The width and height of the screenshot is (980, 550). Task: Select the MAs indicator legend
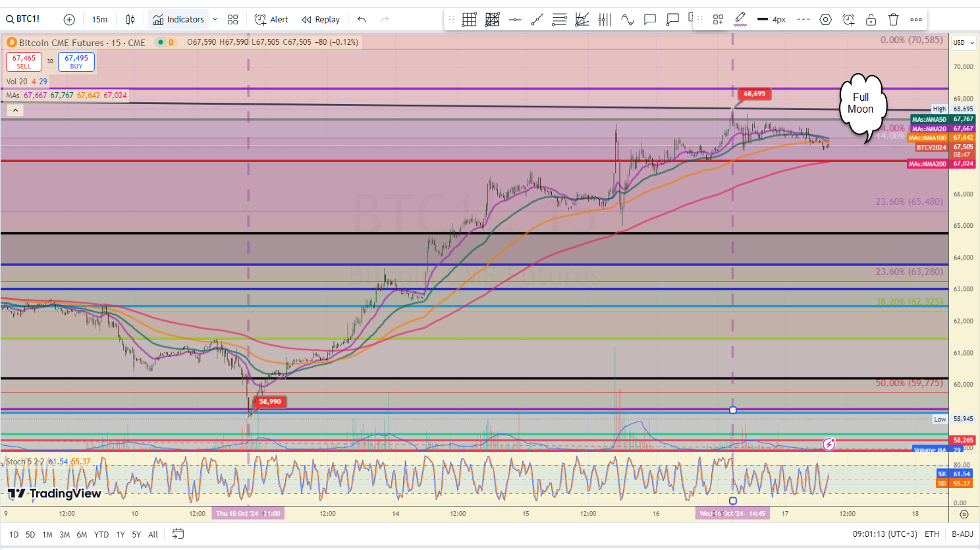click(13, 96)
